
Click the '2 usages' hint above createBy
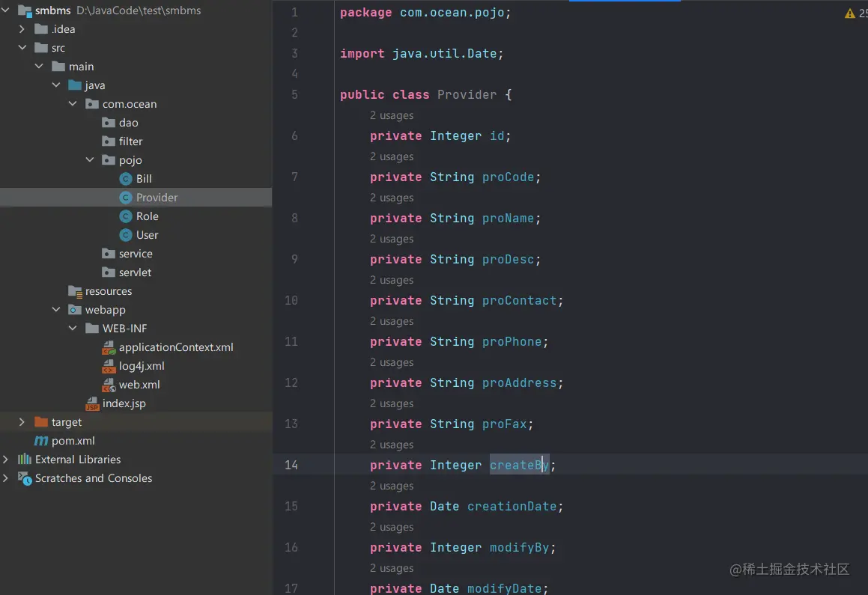tap(392, 445)
